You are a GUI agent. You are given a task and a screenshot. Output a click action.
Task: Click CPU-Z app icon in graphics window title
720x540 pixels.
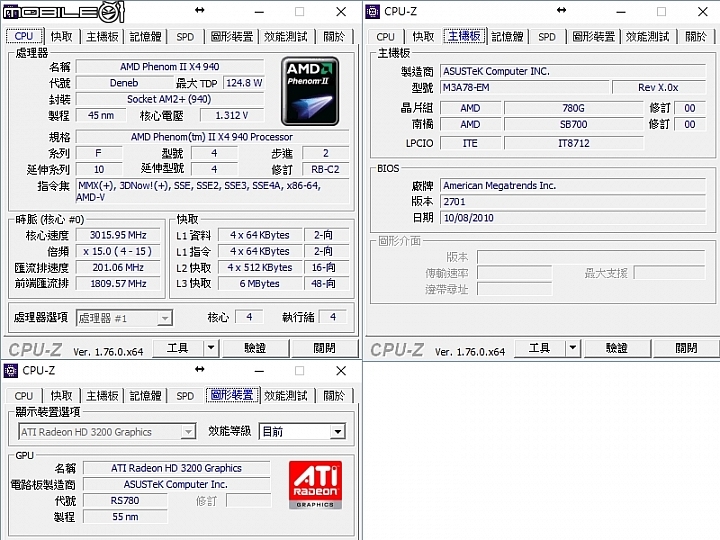(11, 370)
